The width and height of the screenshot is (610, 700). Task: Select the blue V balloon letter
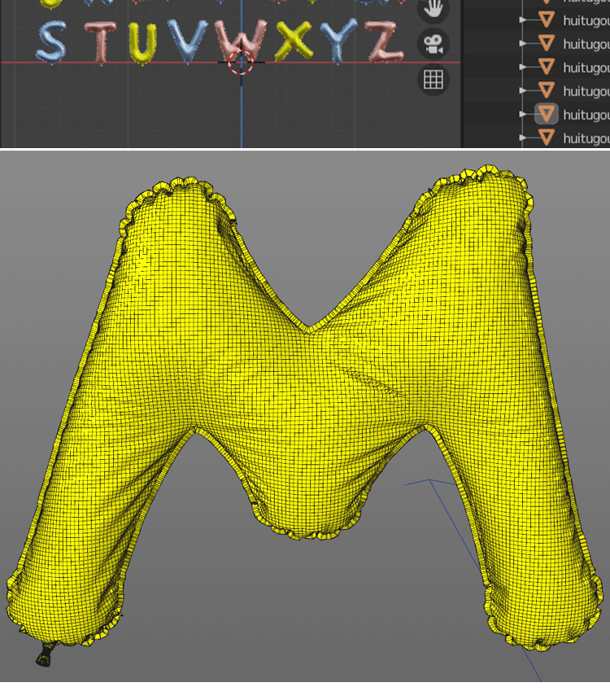[187, 42]
